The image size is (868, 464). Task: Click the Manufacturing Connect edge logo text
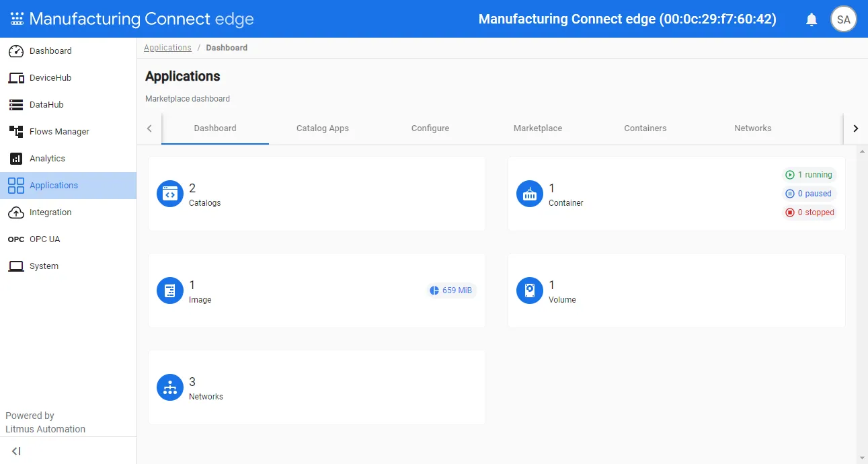click(x=141, y=19)
